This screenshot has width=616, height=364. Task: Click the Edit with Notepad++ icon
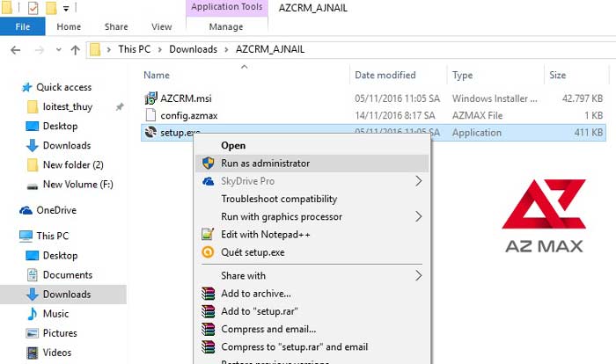(x=208, y=235)
